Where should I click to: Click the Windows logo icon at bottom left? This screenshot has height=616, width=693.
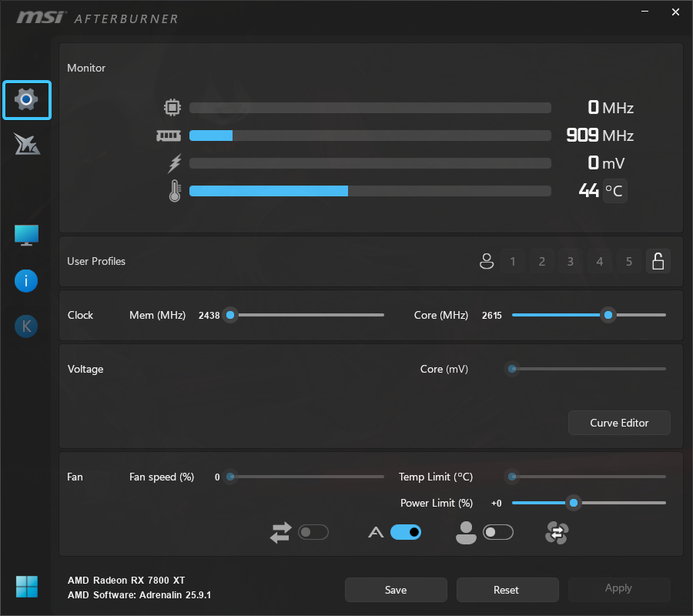tap(27, 587)
